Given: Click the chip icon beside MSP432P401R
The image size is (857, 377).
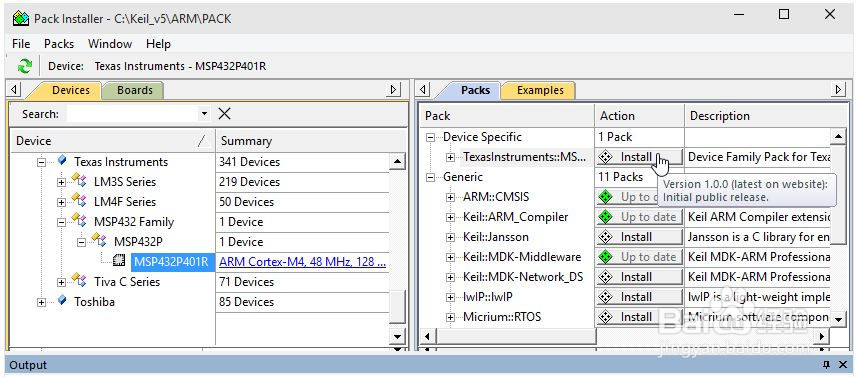Looking at the screenshot, I should coord(119,261).
